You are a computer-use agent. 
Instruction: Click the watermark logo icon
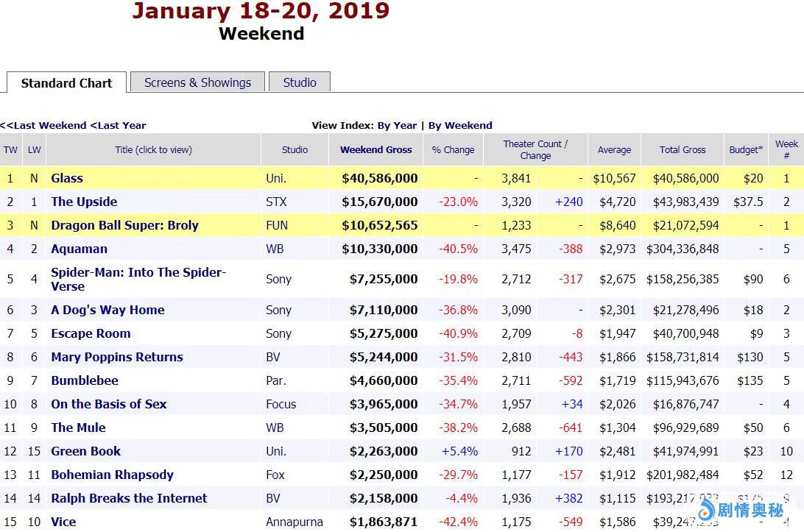click(708, 509)
